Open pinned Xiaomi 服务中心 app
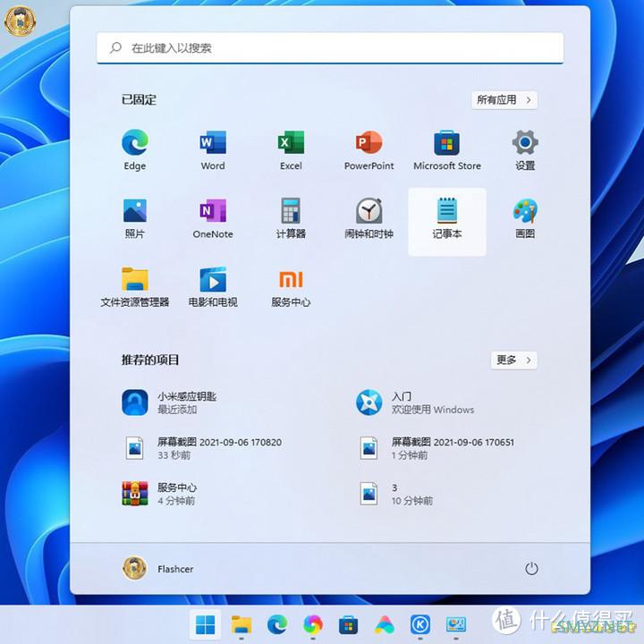Viewport: 644px width, 644px height. 291,287
